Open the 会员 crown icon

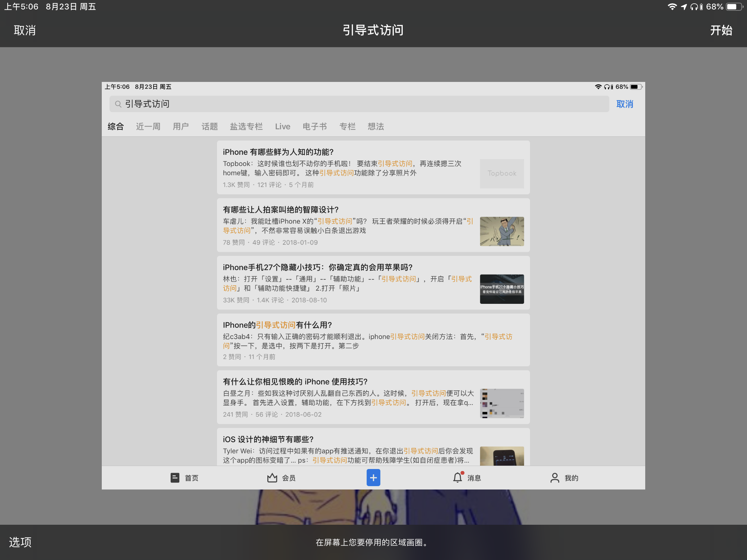[272, 478]
